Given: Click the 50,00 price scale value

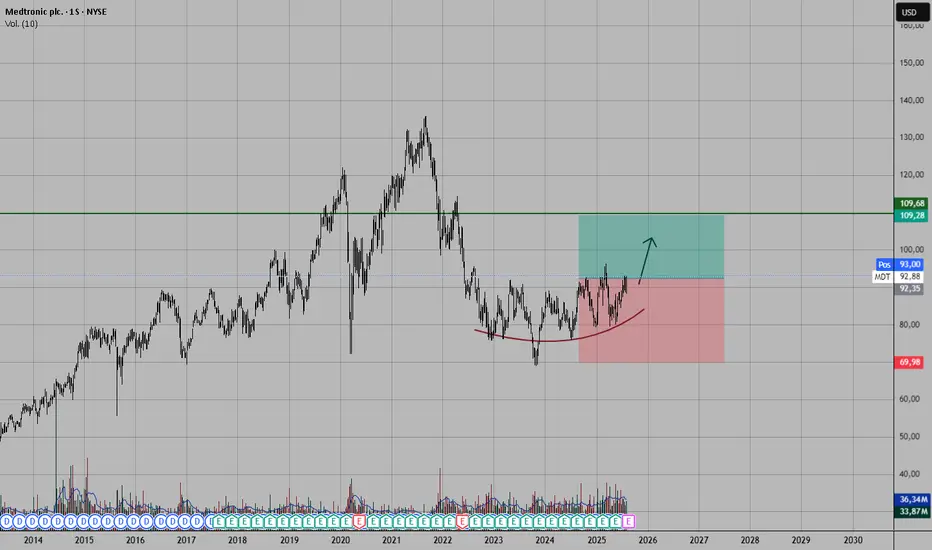Looking at the screenshot, I should (911, 436).
